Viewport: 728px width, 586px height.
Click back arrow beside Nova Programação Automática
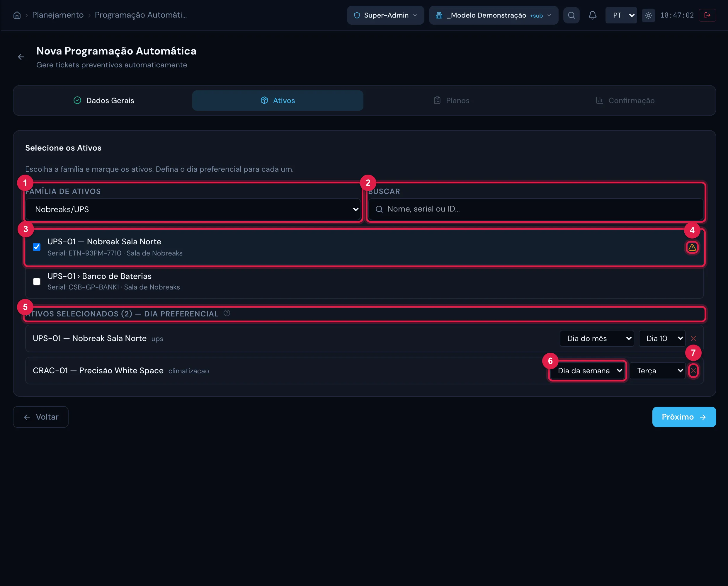click(21, 57)
